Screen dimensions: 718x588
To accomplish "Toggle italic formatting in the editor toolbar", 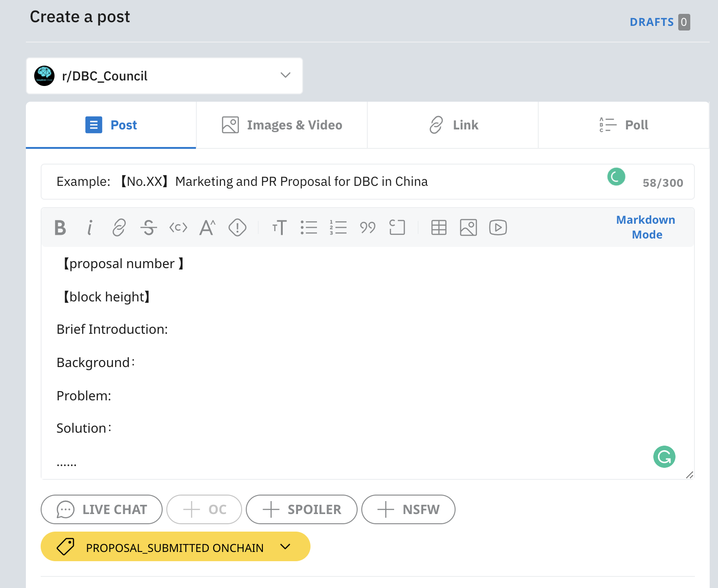I will 90,227.
